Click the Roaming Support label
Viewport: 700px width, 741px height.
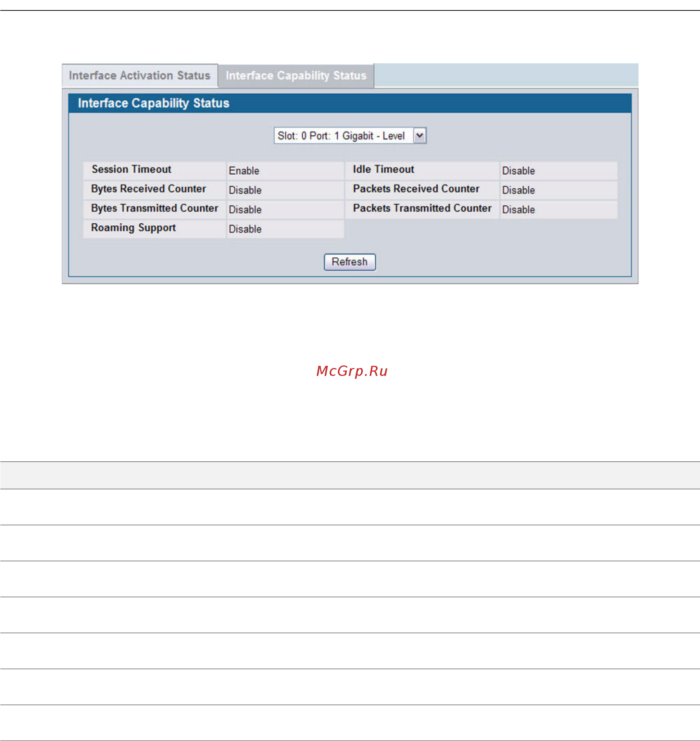click(x=133, y=227)
